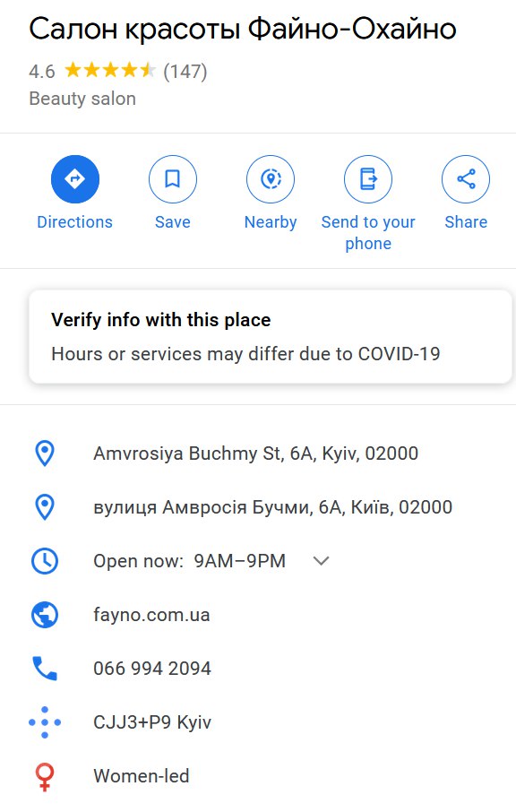The height and width of the screenshot is (812, 516).
Task: Click the blue Directions icon
Action: tap(75, 179)
